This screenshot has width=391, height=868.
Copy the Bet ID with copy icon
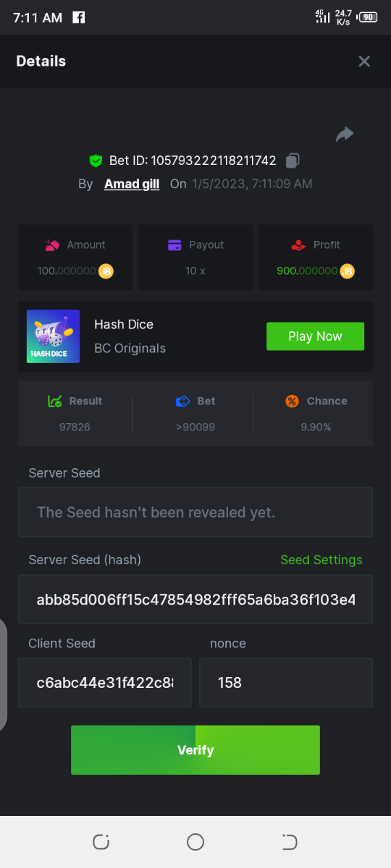click(x=293, y=161)
